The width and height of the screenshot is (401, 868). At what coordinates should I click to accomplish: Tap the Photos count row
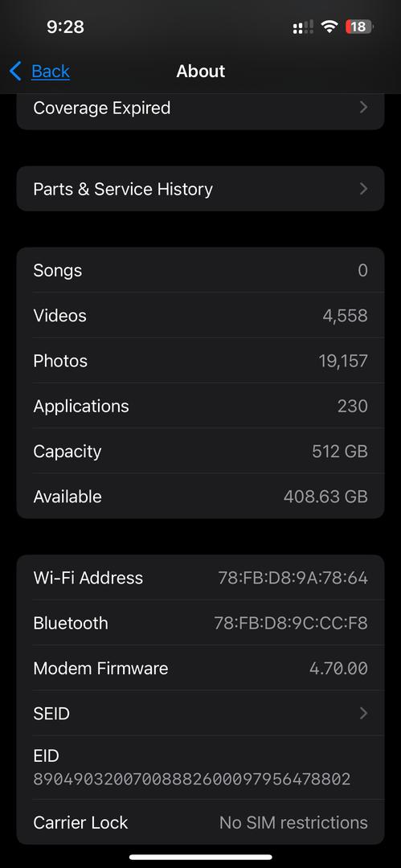pos(201,361)
